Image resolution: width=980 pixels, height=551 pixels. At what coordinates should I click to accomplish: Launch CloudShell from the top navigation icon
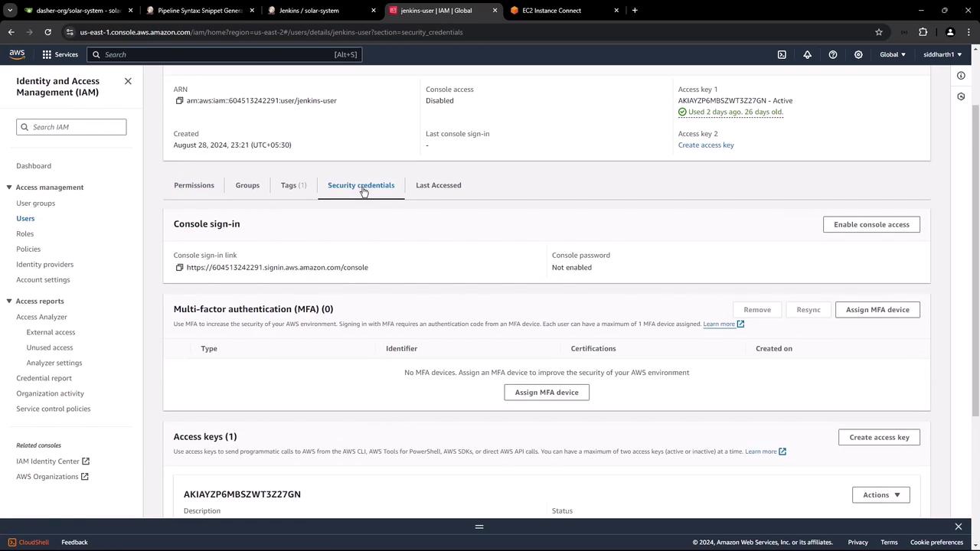(x=782, y=54)
